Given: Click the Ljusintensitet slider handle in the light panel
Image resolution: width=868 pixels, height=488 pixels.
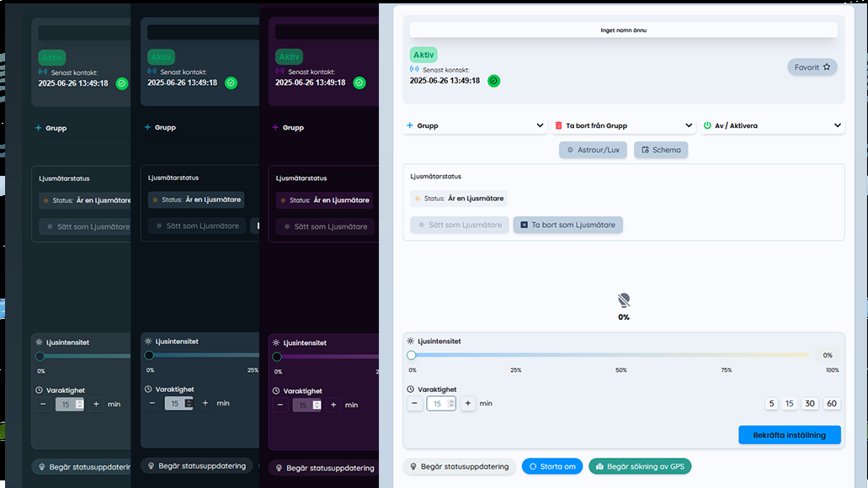Looking at the screenshot, I should click(412, 355).
